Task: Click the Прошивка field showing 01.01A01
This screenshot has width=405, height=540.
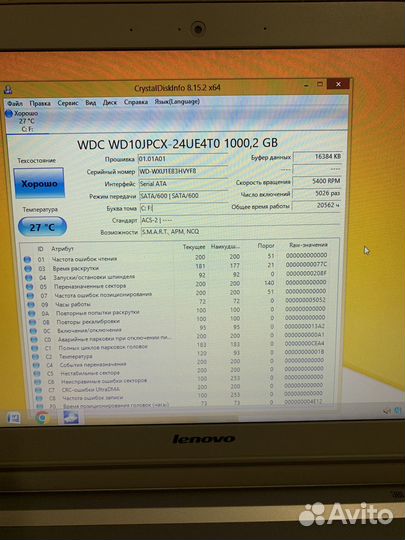Action: (x=182, y=158)
